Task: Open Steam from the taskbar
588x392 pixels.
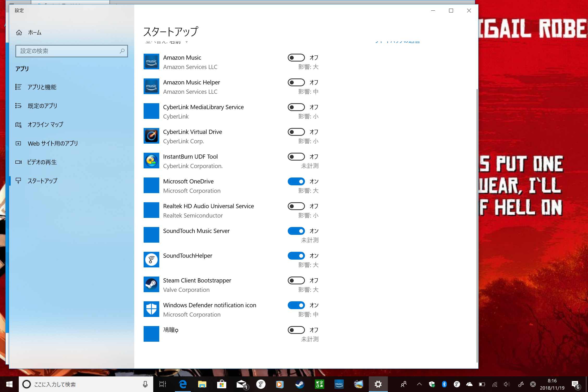Action: [300, 384]
